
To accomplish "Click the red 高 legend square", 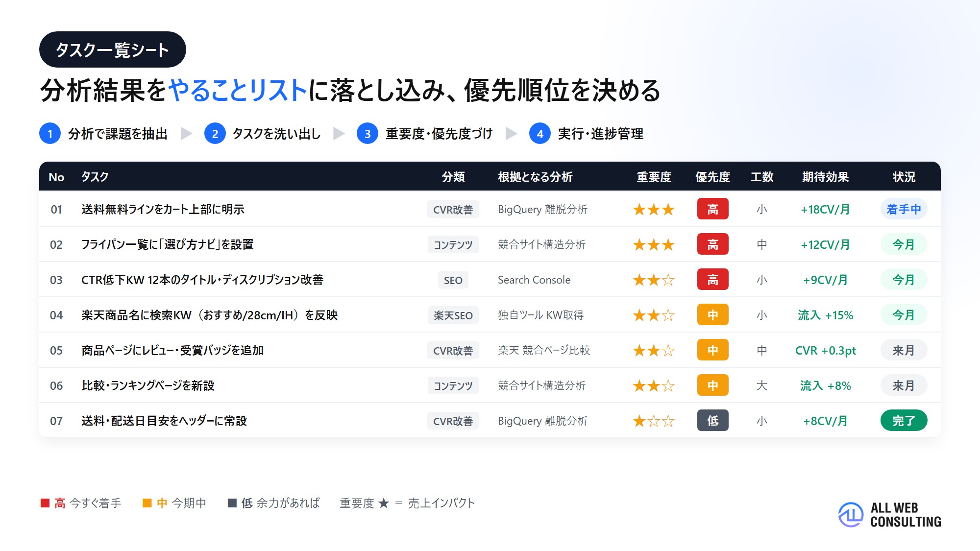I will pos(45,503).
